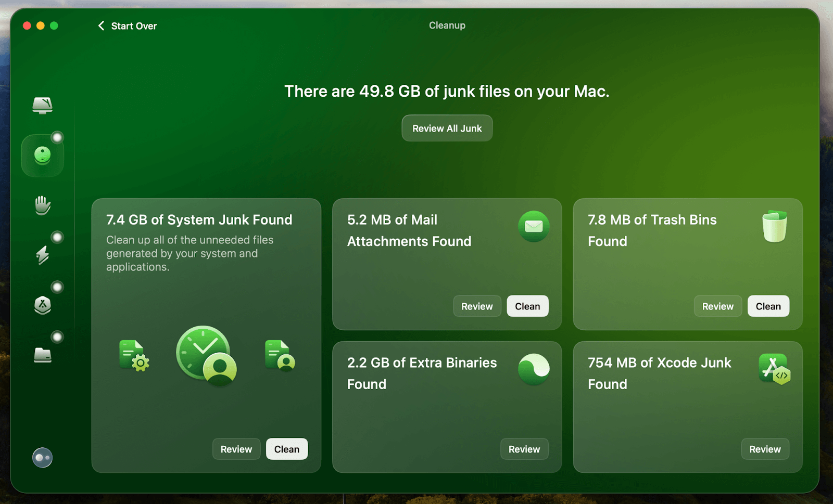Viewport: 833px width, 504px height.
Task: Click the status dot beside Performance icon
Action: (57, 237)
